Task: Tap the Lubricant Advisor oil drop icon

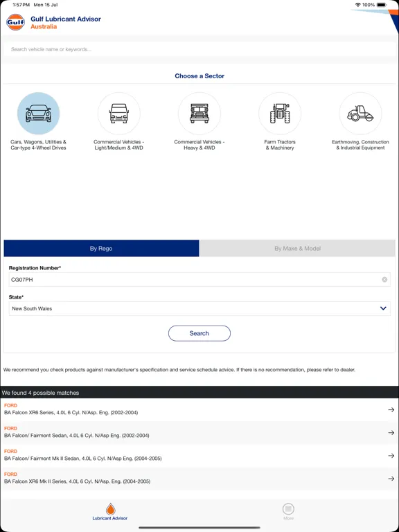Action: 110,509
